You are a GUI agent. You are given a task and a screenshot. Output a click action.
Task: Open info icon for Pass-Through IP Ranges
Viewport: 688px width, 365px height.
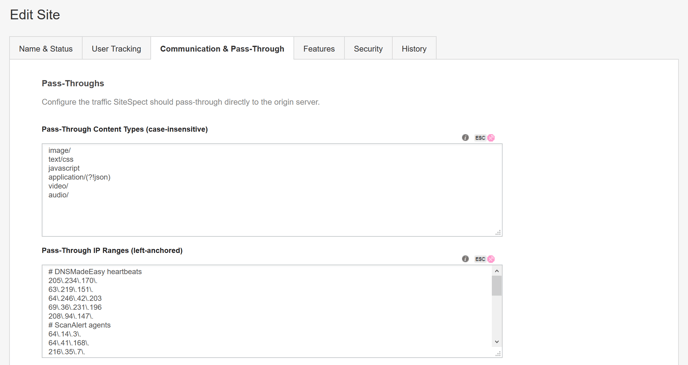pyautogui.click(x=465, y=259)
